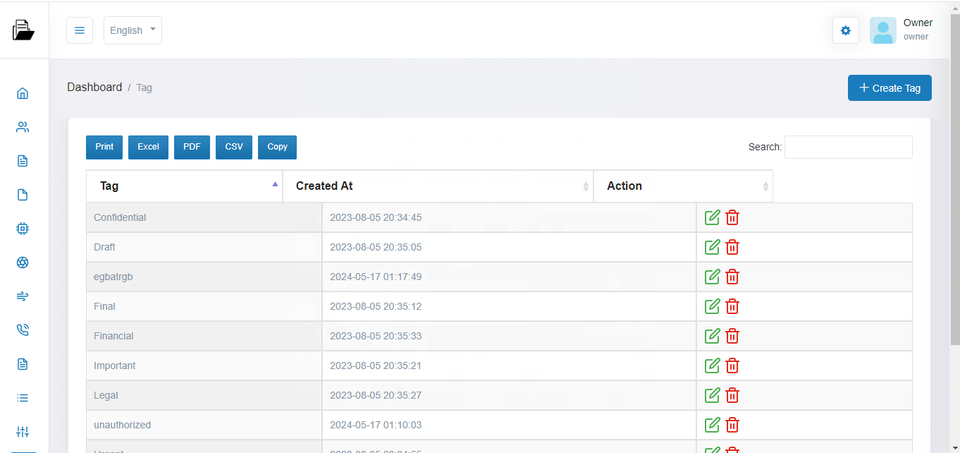
Task: Click the Dashboard breadcrumb link
Action: coord(94,88)
